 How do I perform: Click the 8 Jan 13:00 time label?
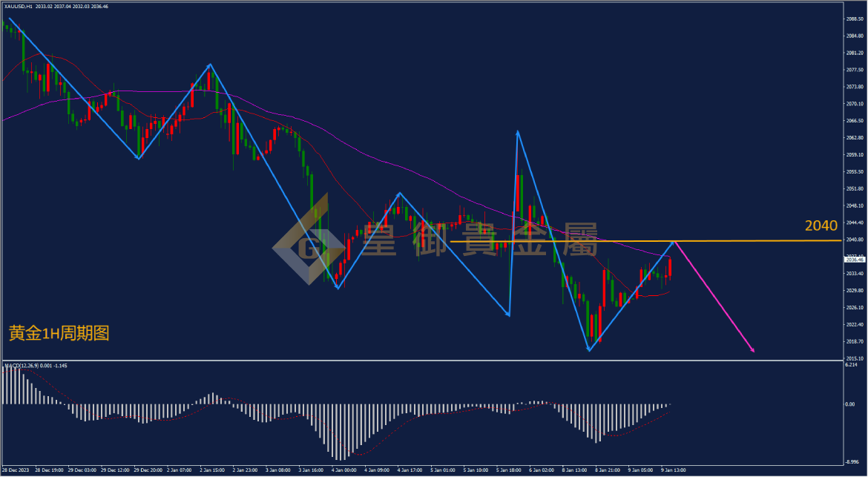tap(576, 470)
